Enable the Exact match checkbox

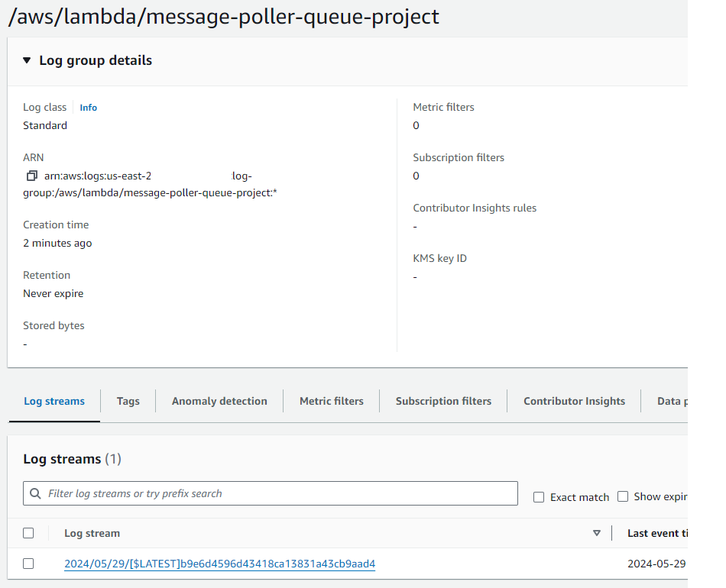click(539, 497)
